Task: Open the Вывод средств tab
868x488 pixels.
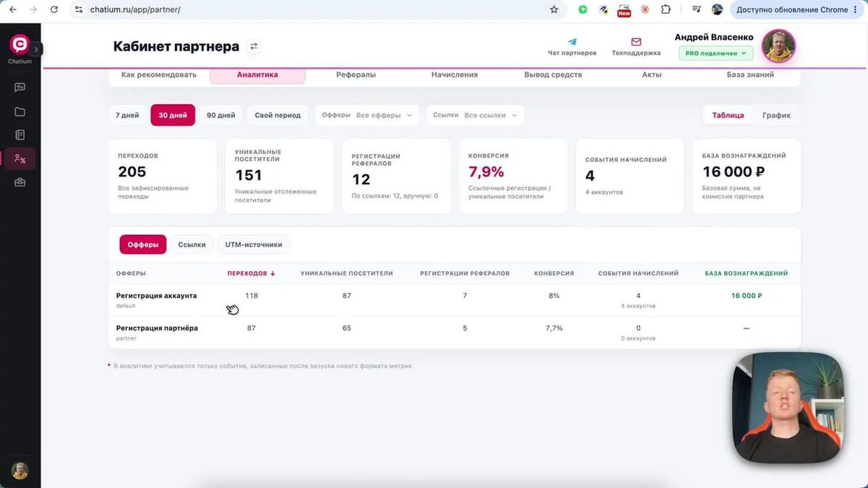Action: click(553, 74)
